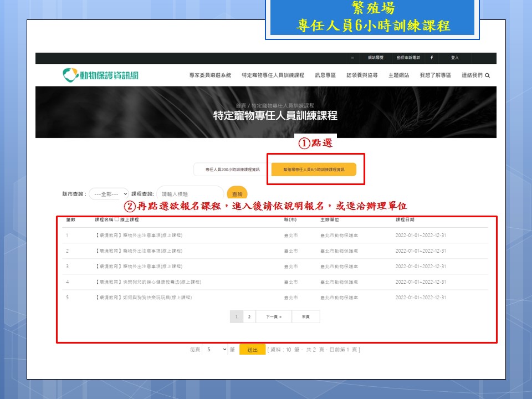Expand the 每頁 rows-per-page dropdown
This screenshot has height=399, width=532.
(215, 349)
